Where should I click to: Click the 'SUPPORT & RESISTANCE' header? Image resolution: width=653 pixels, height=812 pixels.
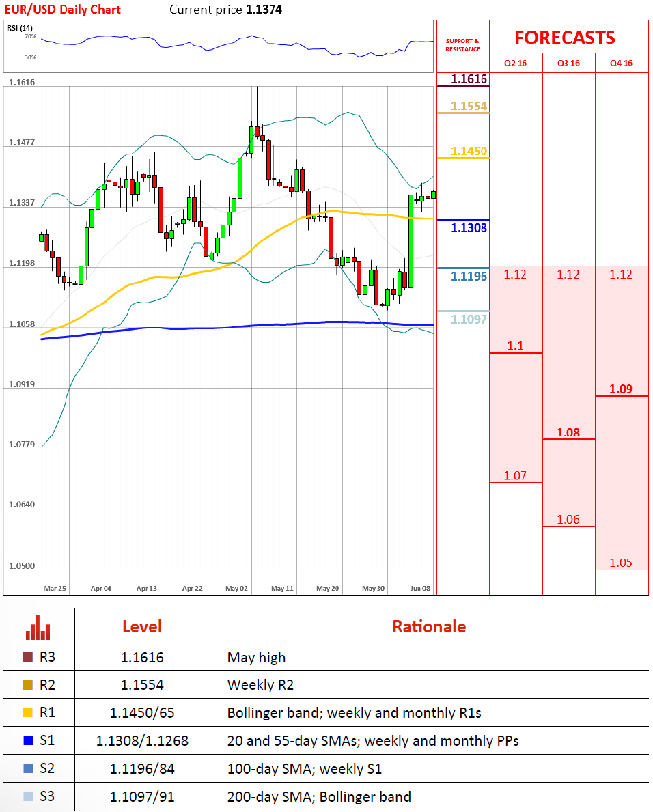click(462, 45)
